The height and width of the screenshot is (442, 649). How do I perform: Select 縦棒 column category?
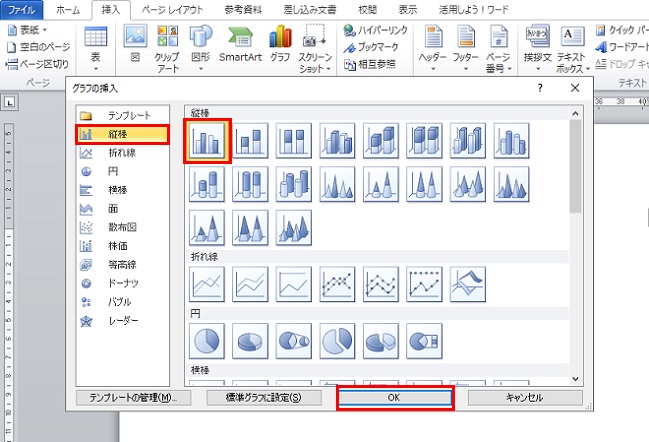point(123,134)
